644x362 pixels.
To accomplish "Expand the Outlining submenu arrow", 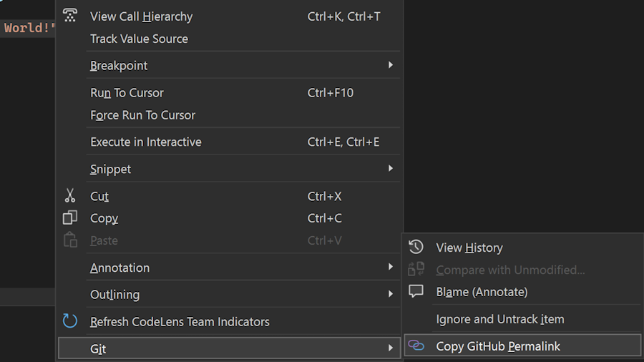I will click(391, 294).
